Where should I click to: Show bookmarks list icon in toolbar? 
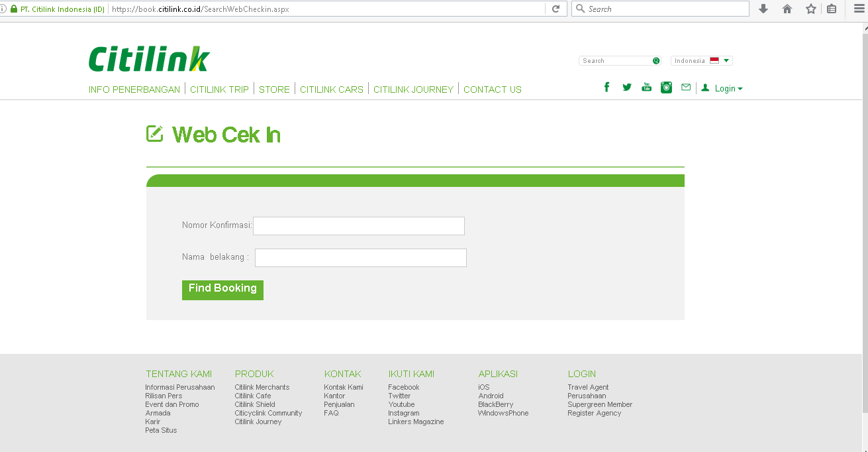pyautogui.click(x=832, y=9)
